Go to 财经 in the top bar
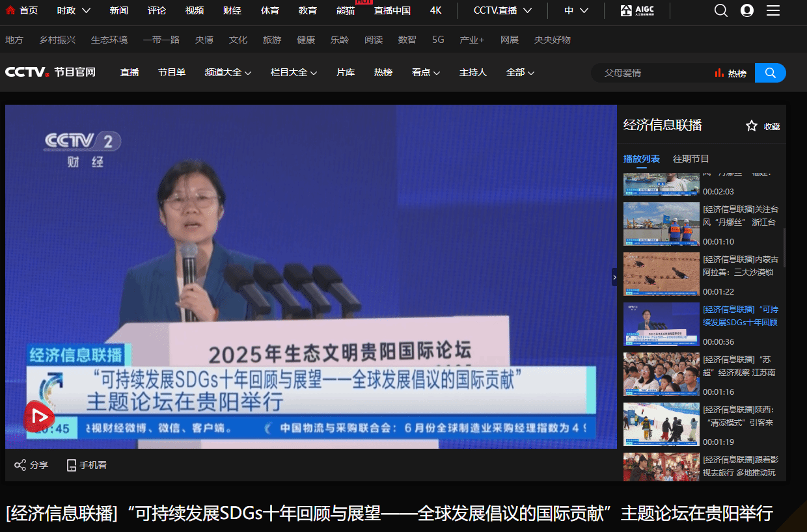This screenshot has width=807, height=532. (x=232, y=10)
